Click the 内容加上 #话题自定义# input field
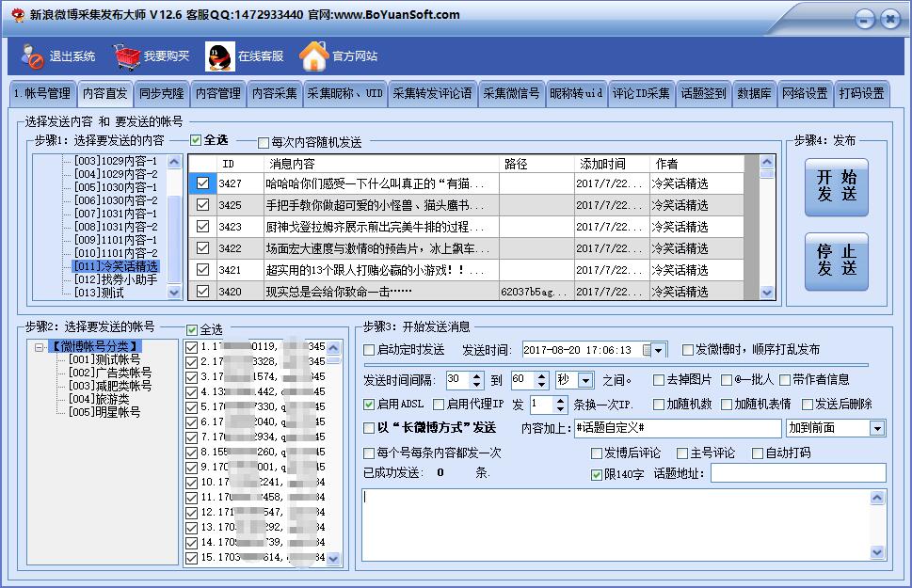 (678, 429)
